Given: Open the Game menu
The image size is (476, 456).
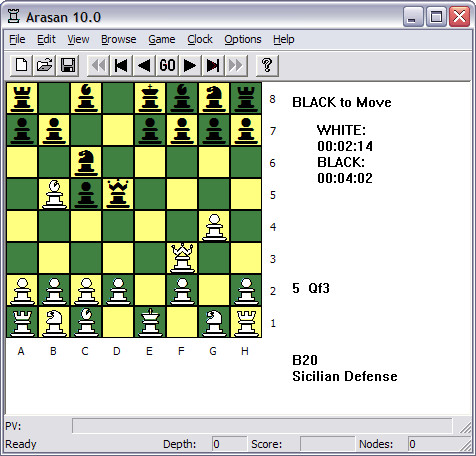Looking at the screenshot, I should [162, 39].
